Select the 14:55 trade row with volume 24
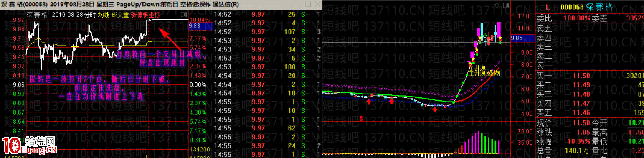644x158 pixels. 268,146
